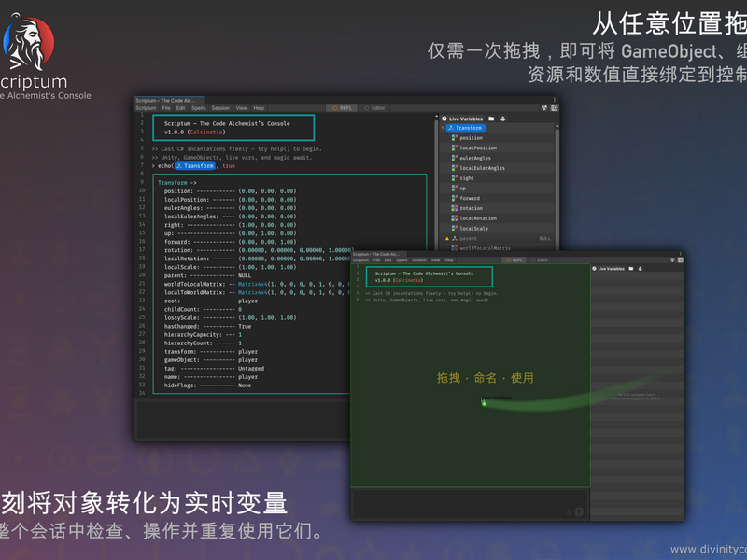This screenshot has height=560, width=747.
Task: Click the up-arrow send button in front window
Action: pos(579,511)
